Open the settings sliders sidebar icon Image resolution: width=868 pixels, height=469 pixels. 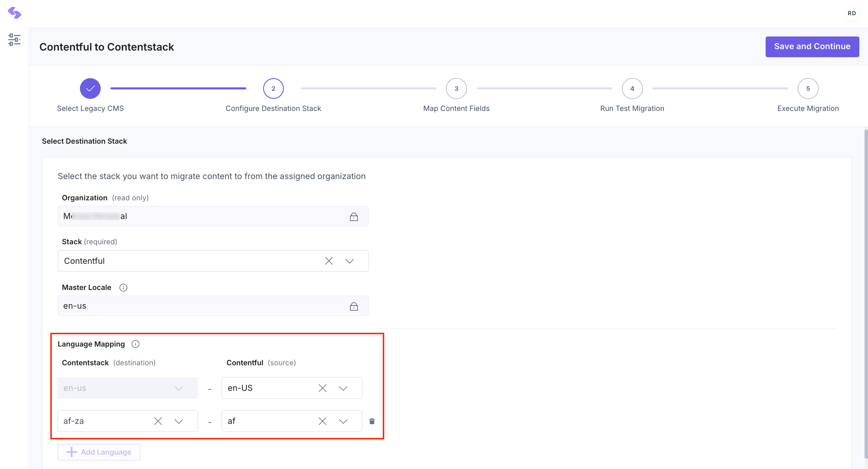tap(14, 40)
